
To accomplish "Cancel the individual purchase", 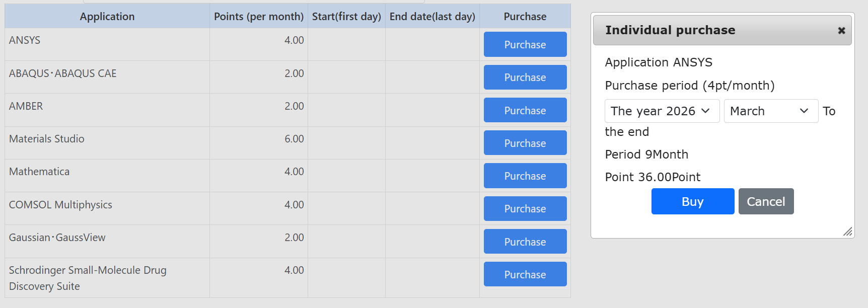I will [765, 201].
